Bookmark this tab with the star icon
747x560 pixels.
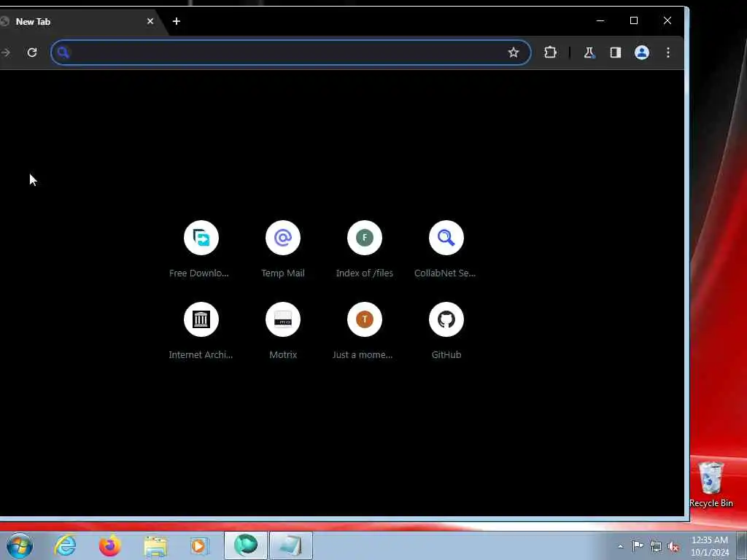pos(513,52)
